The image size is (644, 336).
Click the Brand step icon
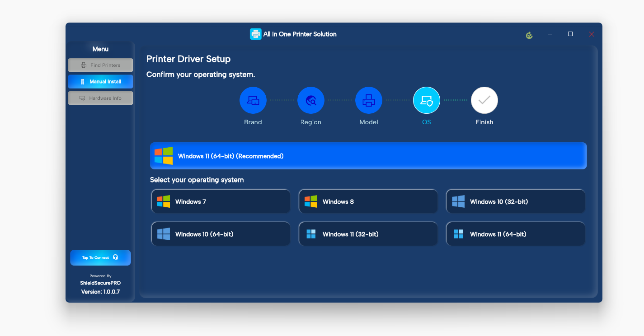[253, 100]
